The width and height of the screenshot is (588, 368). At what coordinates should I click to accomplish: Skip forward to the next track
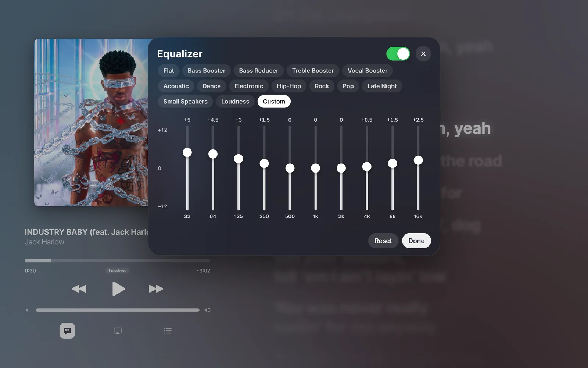tap(156, 289)
